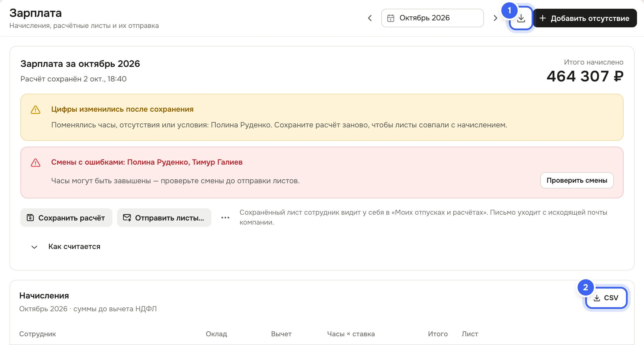This screenshot has width=644, height=345.
Task: Click the chevron beside Как считается
Action: (34, 247)
